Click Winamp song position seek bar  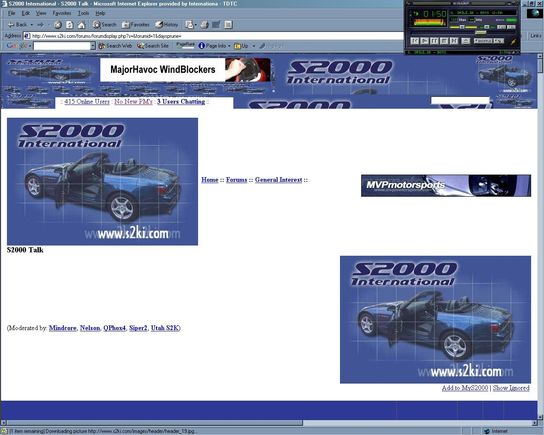[462, 33]
